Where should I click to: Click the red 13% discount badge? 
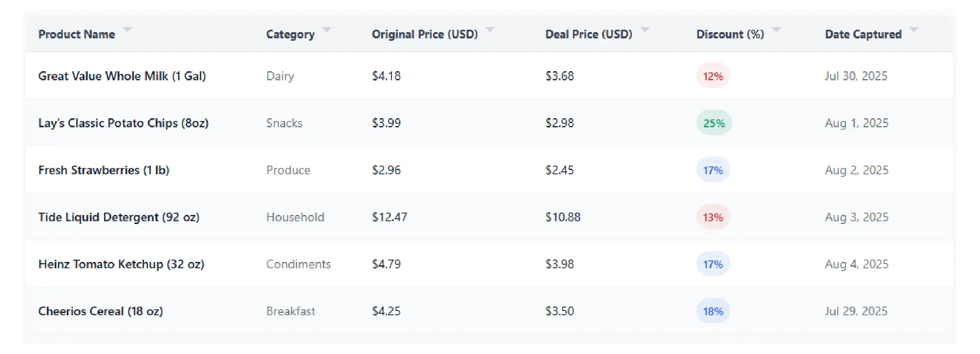click(713, 217)
